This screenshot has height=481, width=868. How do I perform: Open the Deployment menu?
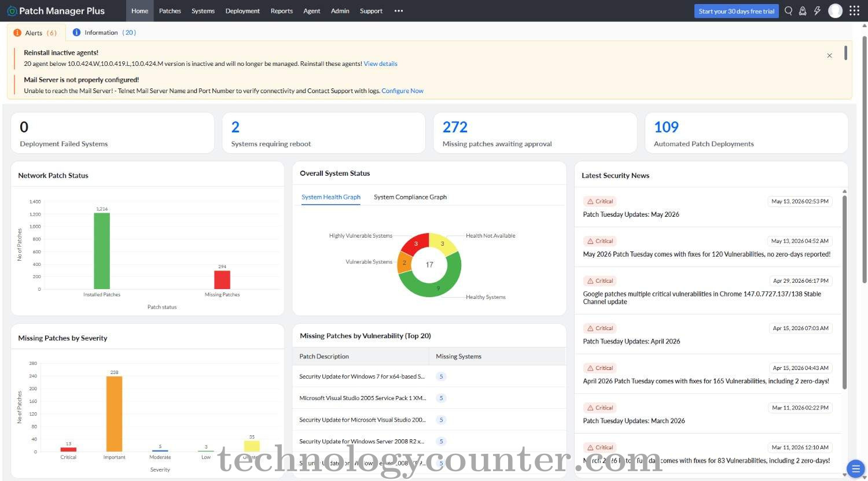[242, 11]
